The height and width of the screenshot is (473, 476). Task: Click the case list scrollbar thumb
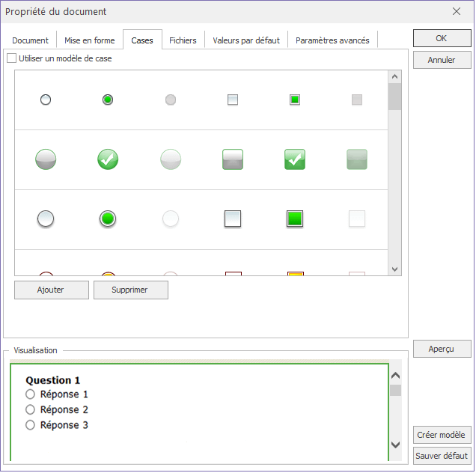[394, 97]
